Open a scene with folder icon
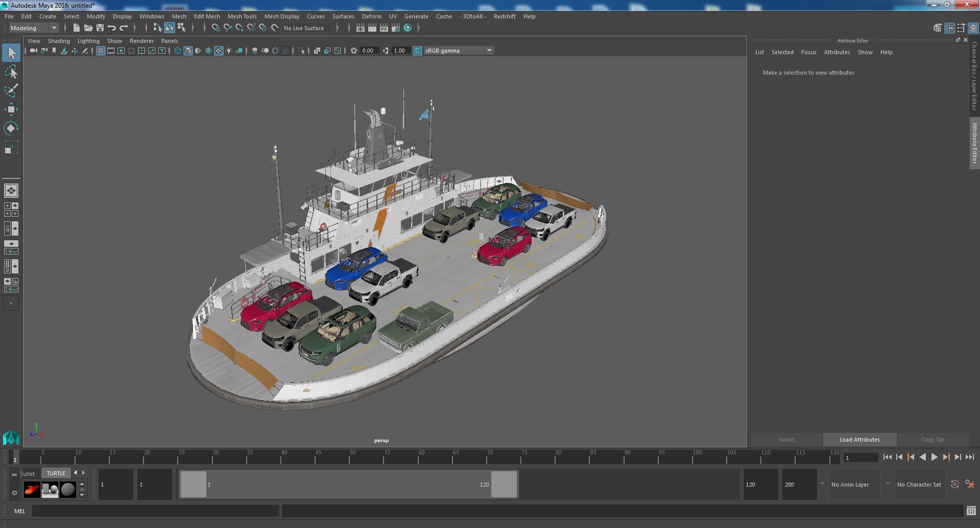 pyautogui.click(x=88, y=28)
